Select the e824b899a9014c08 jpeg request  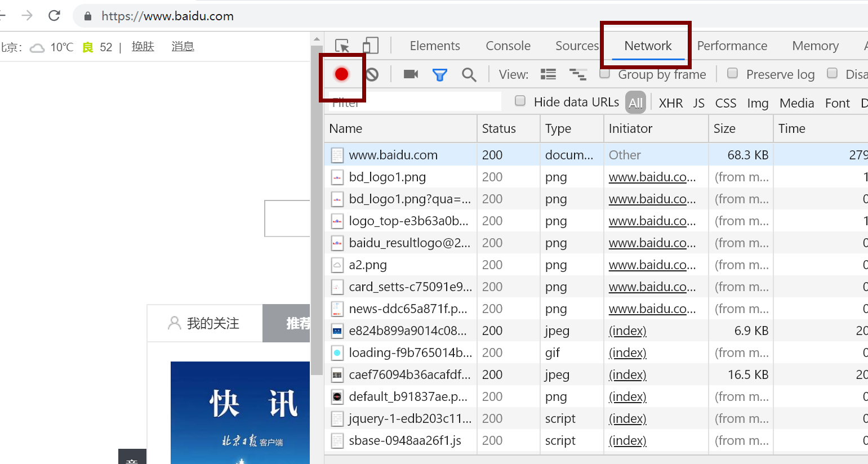[x=596, y=331]
